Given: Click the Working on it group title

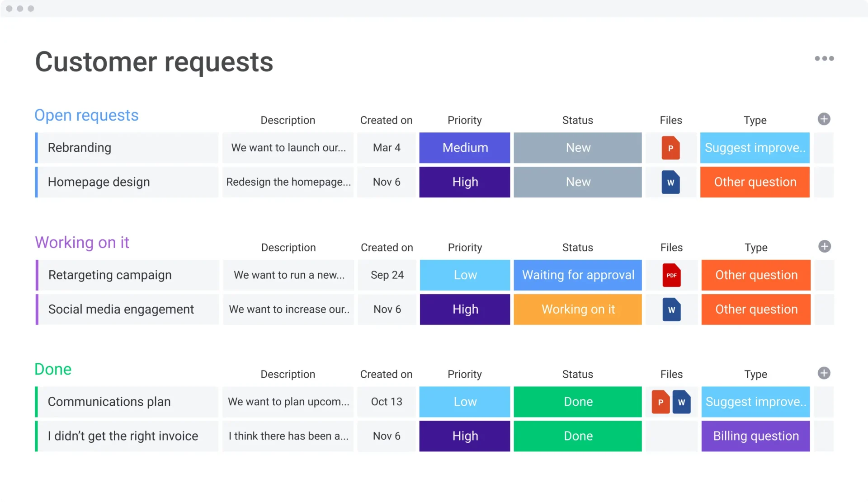Looking at the screenshot, I should click(x=82, y=242).
